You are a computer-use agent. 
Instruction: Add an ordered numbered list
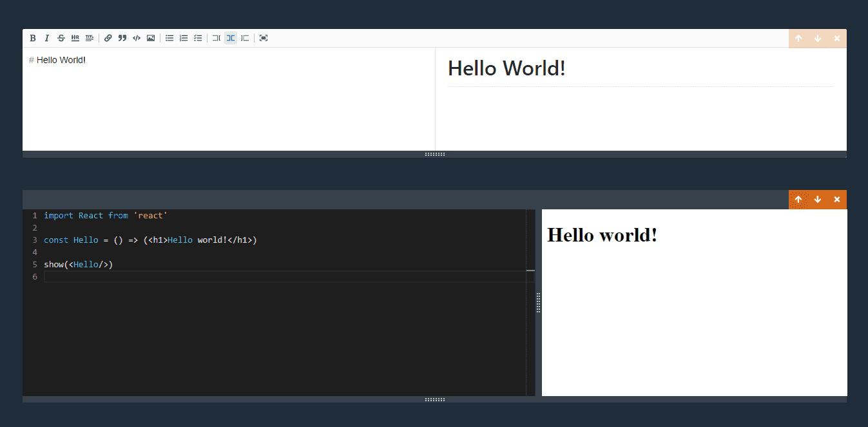(184, 38)
